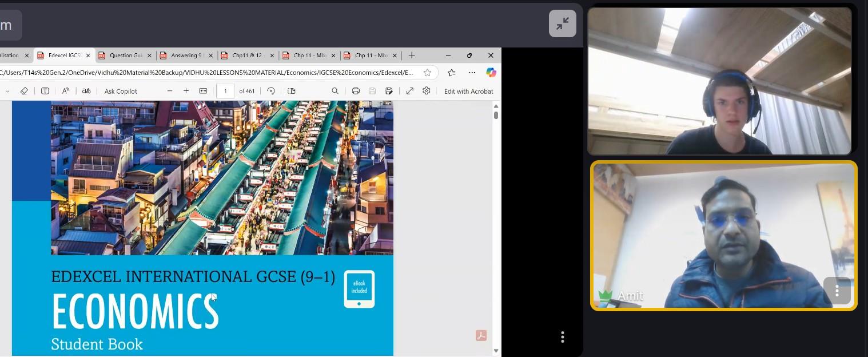Select the Erase tool in PDF toolbar
The image size is (868, 357).
click(24, 91)
